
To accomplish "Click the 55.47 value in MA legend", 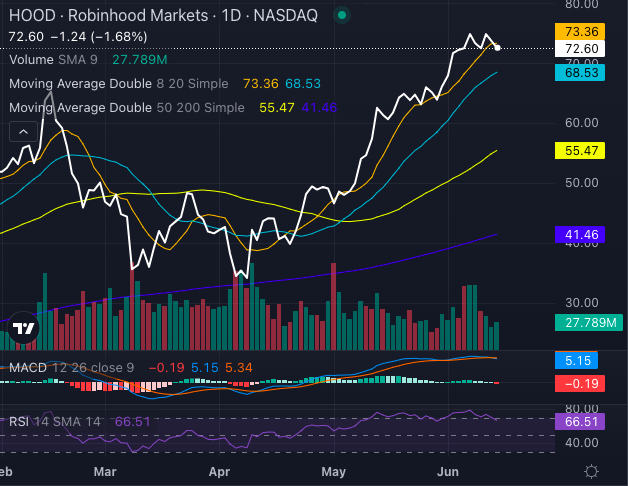I will (x=277, y=107).
